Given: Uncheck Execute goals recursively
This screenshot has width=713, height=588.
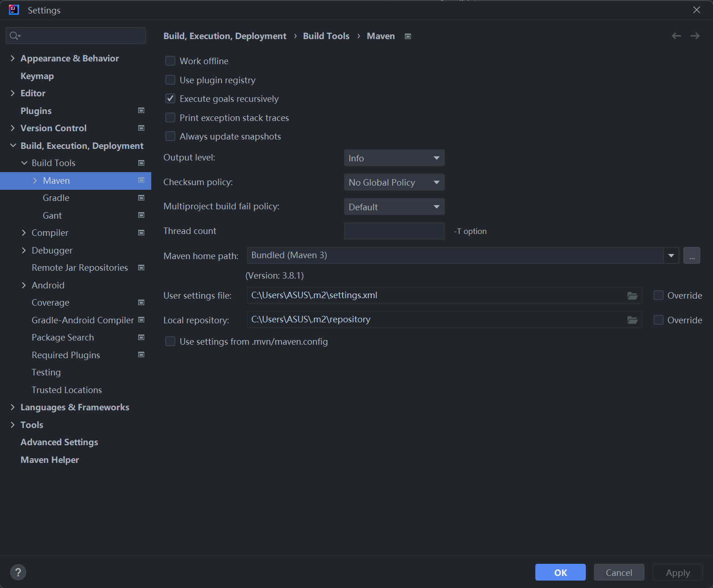Looking at the screenshot, I should tap(170, 99).
